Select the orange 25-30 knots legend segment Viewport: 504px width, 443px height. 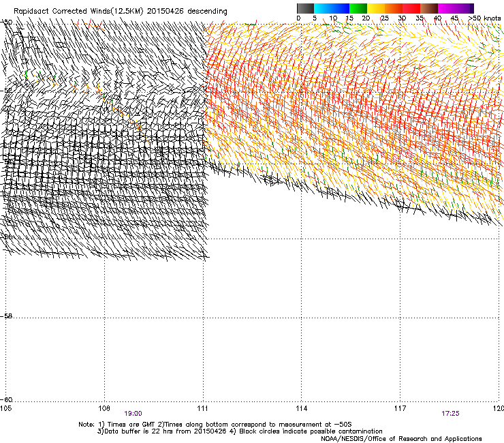pos(394,8)
